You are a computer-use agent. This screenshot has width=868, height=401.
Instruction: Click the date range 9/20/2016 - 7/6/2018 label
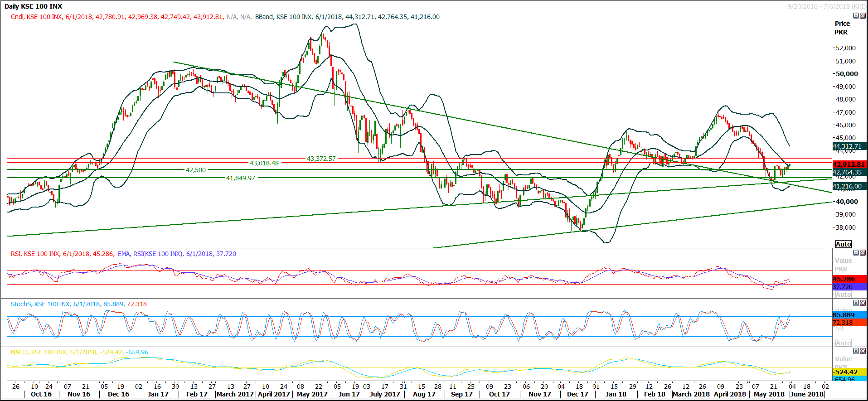tap(826, 6)
